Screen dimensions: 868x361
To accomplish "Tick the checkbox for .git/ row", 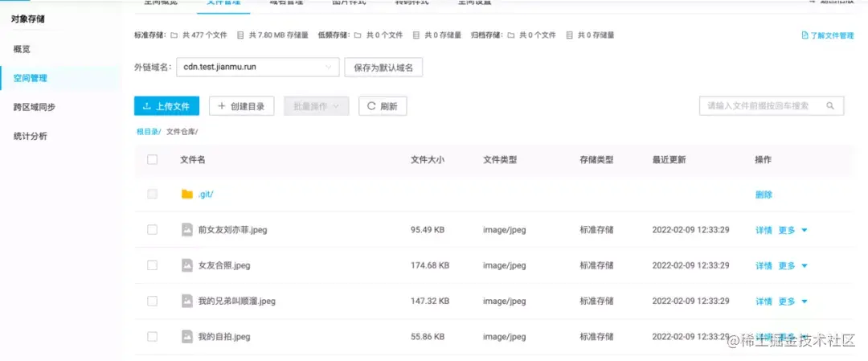I will click(152, 195).
